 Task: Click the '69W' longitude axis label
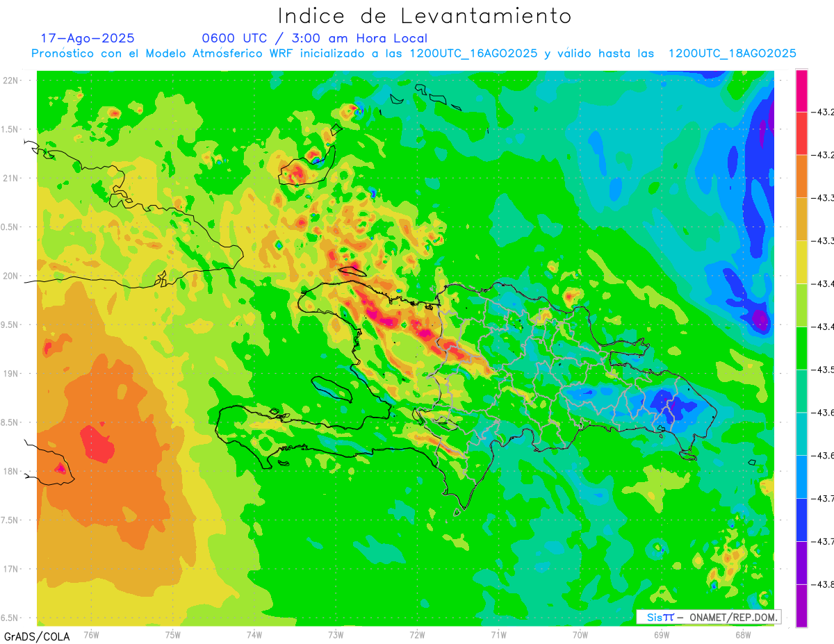[x=662, y=634]
